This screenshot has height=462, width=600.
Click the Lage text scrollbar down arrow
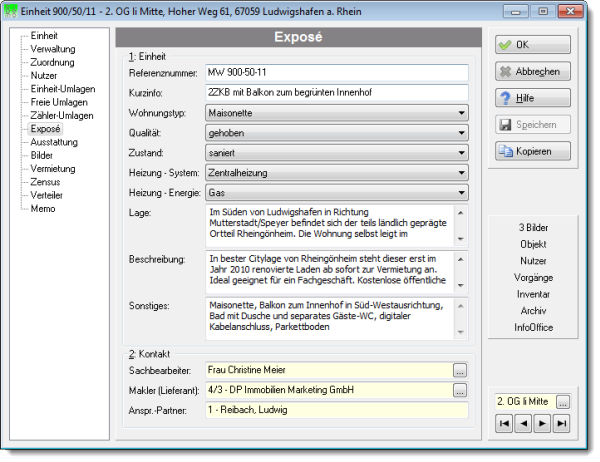tap(461, 239)
